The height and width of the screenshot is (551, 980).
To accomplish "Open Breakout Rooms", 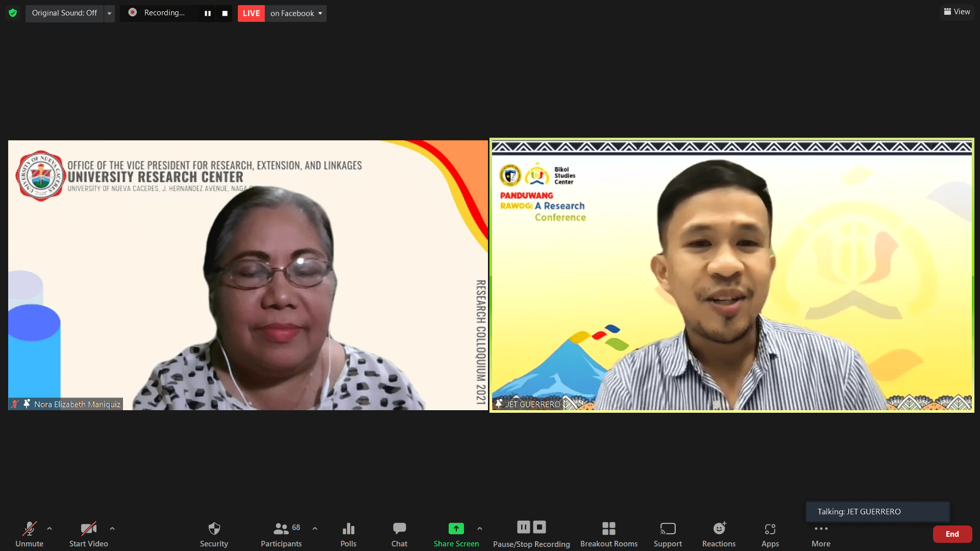I will coord(608,529).
